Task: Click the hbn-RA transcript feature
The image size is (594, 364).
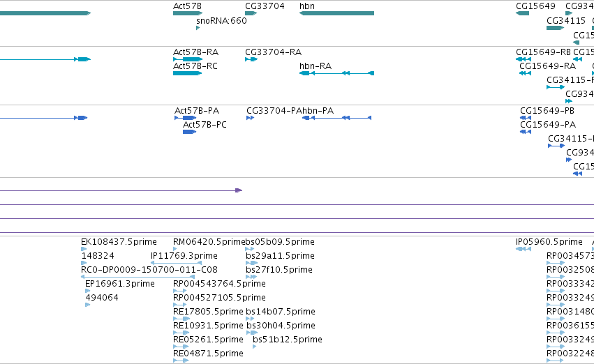Action: pos(336,73)
